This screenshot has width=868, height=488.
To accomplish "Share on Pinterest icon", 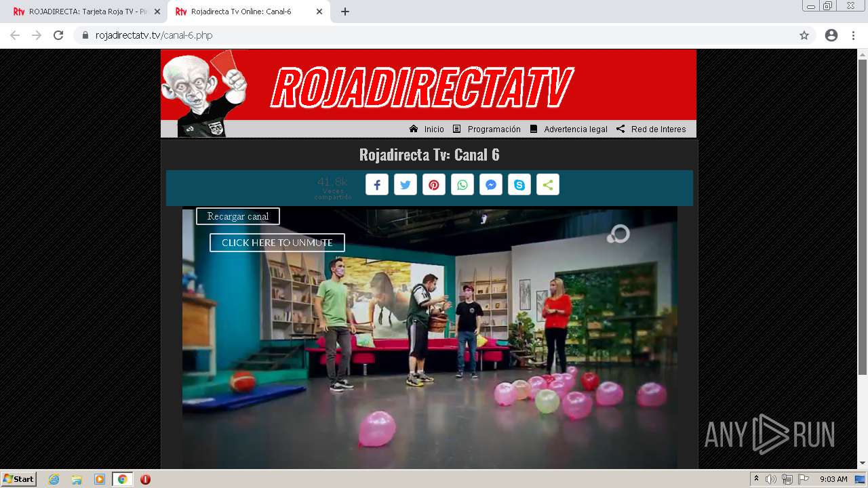I will [x=434, y=185].
